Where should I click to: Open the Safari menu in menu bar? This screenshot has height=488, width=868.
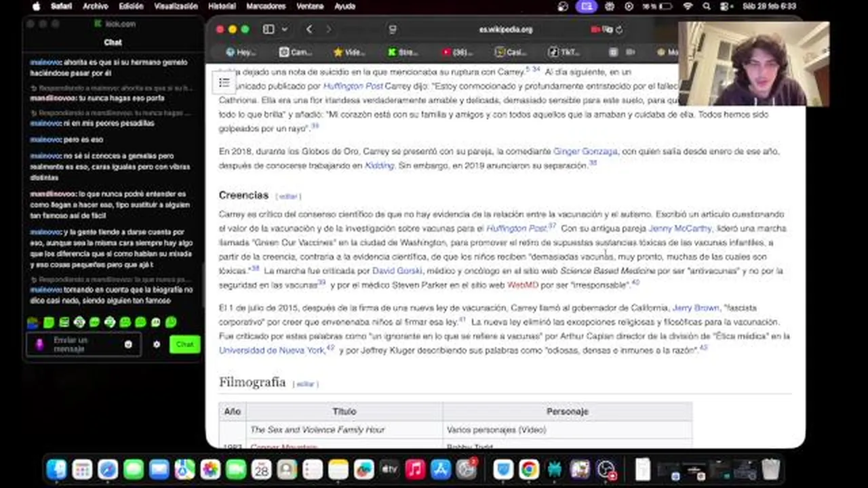pyautogui.click(x=62, y=6)
